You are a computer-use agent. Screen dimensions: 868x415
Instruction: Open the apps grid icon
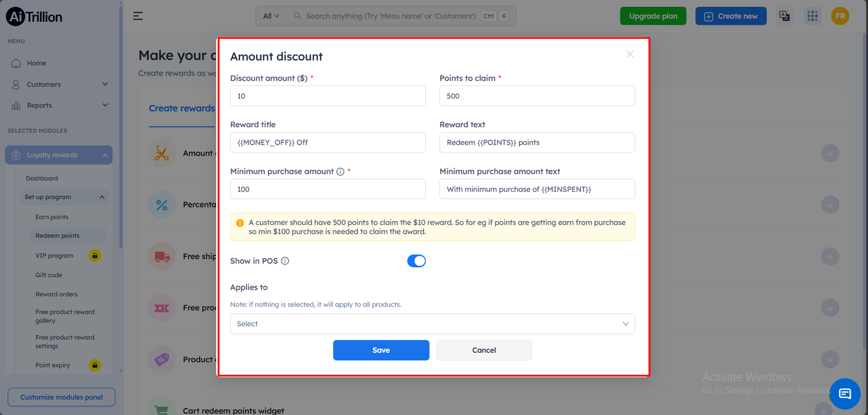[x=812, y=16]
